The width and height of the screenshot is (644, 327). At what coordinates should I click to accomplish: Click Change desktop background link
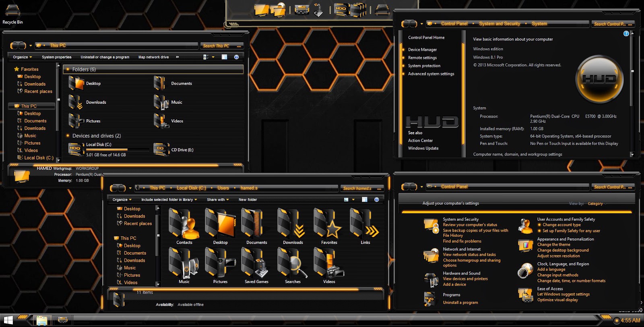pos(563,250)
